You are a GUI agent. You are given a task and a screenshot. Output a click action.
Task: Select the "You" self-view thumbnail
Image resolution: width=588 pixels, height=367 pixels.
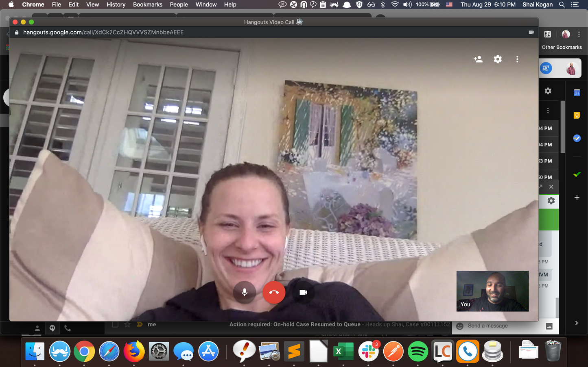coord(492,291)
